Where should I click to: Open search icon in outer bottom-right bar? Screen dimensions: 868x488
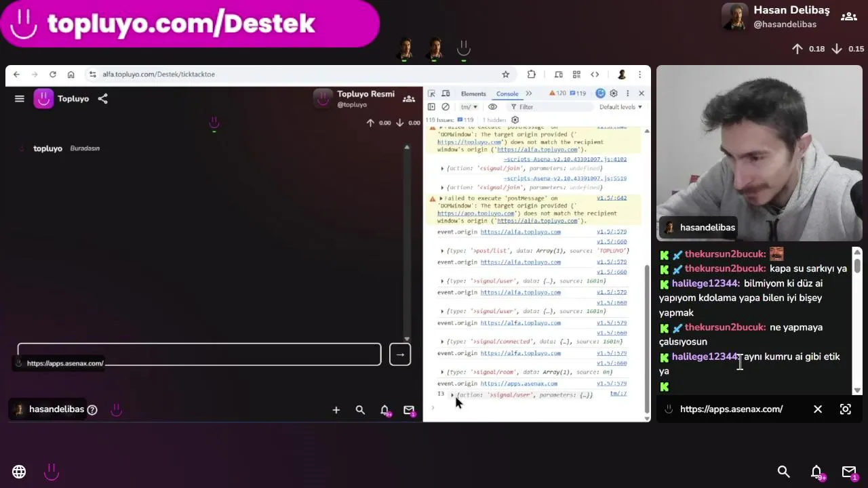click(783, 472)
